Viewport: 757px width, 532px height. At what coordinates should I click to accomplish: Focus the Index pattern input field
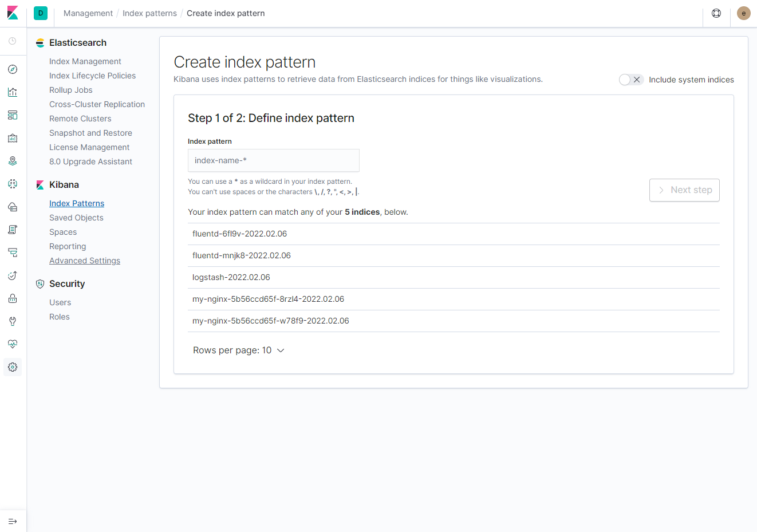tap(274, 160)
